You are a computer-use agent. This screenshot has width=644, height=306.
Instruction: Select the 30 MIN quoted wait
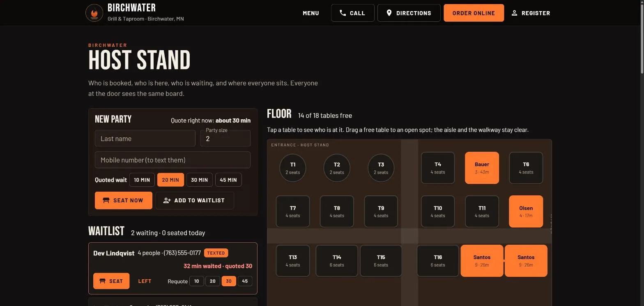click(199, 180)
